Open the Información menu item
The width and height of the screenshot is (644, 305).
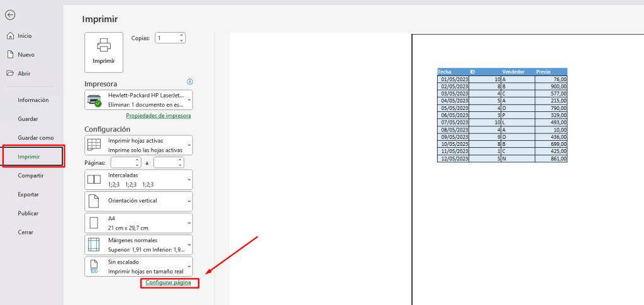click(32, 100)
